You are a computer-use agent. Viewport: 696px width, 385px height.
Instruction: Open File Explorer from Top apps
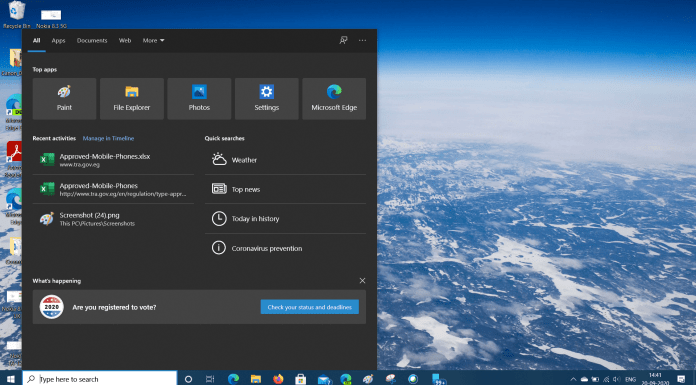(x=131, y=99)
